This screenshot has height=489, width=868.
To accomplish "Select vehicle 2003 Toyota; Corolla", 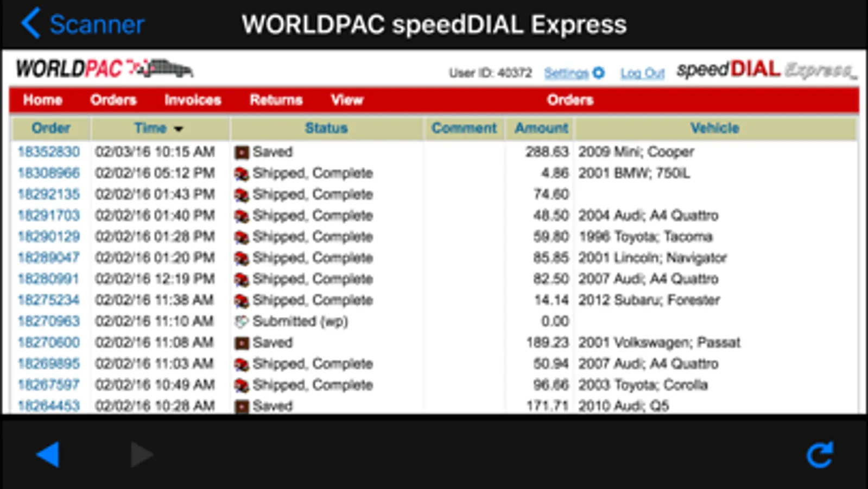I will 643,385.
